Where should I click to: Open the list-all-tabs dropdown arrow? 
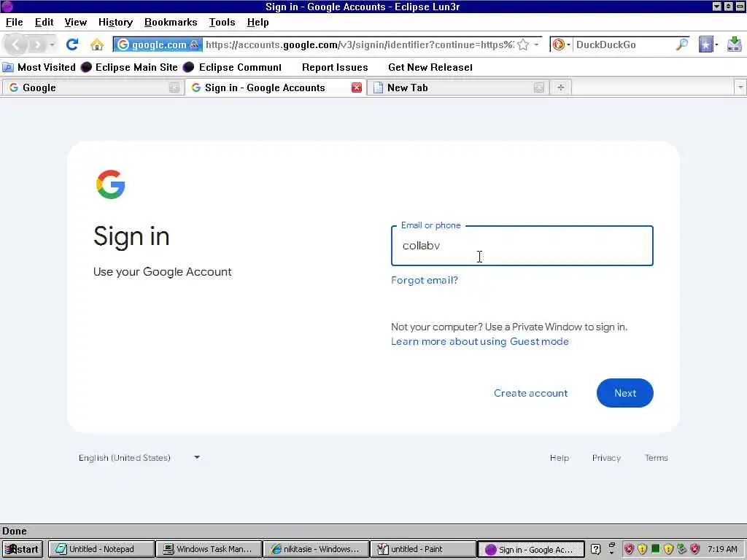coord(740,87)
